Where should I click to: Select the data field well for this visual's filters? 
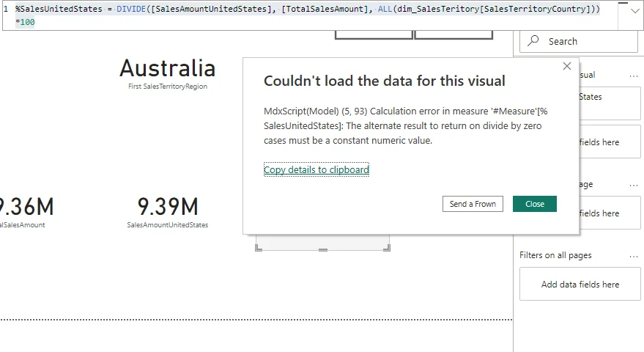pos(601,142)
